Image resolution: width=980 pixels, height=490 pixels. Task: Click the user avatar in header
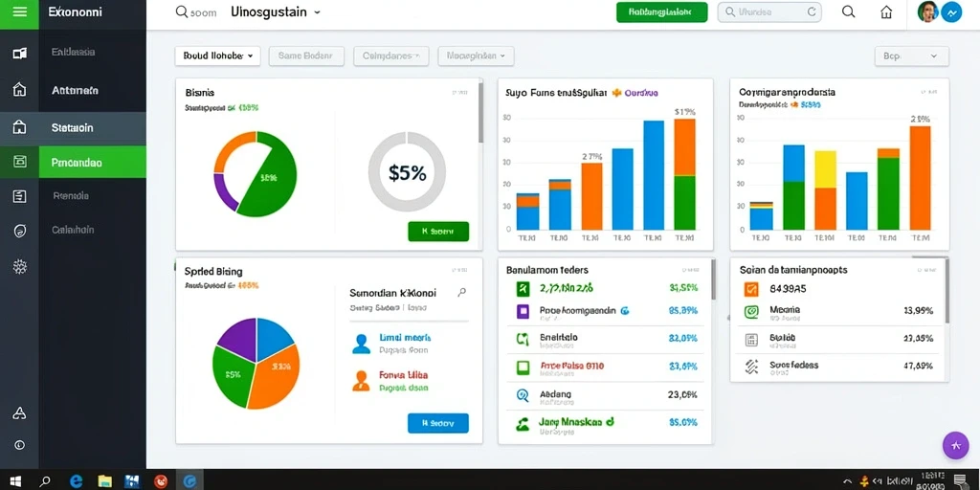927,11
